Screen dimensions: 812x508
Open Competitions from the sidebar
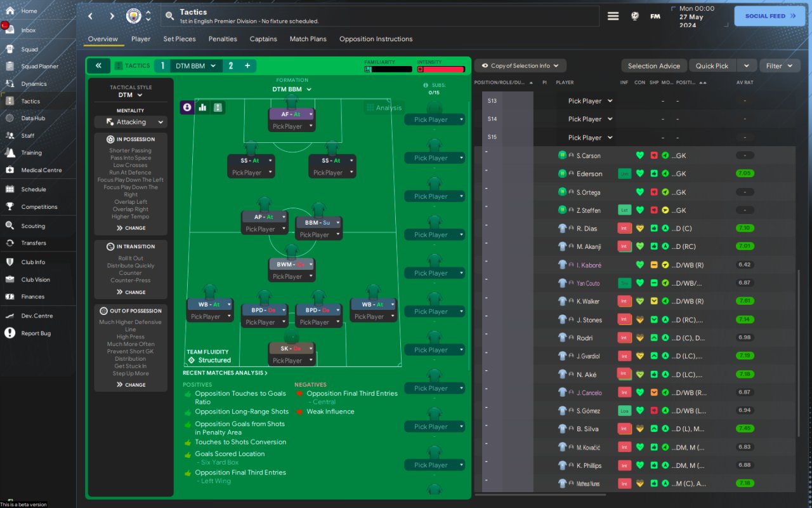tap(39, 206)
